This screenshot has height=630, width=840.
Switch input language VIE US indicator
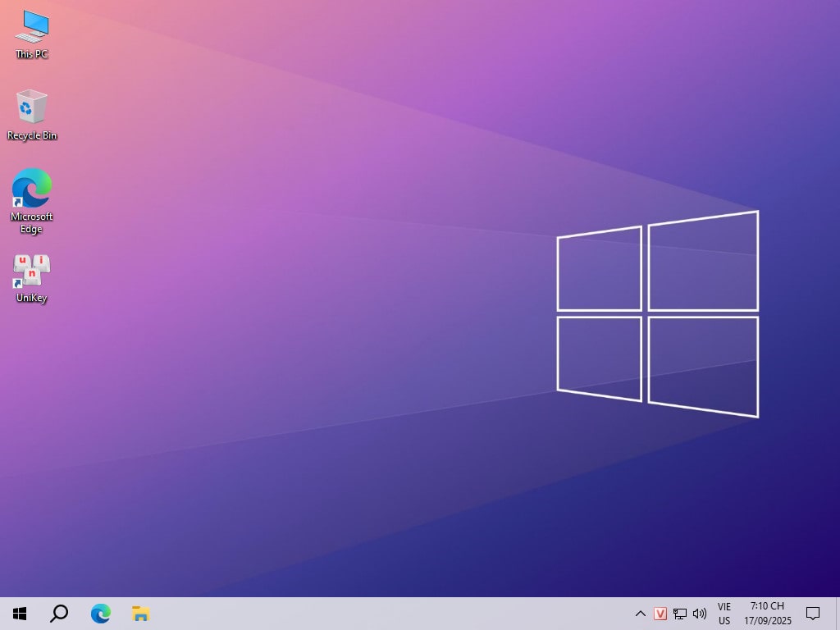click(x=724, y=614)
